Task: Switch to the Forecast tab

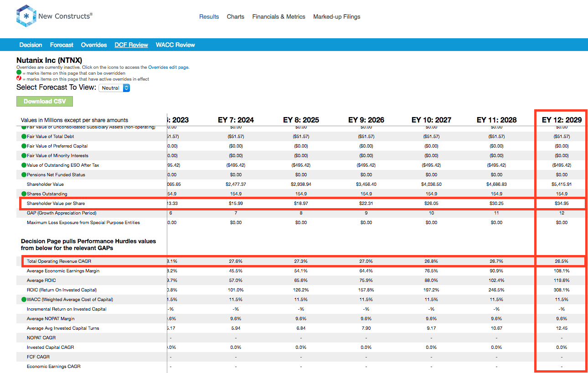Action: click(62, 45)
